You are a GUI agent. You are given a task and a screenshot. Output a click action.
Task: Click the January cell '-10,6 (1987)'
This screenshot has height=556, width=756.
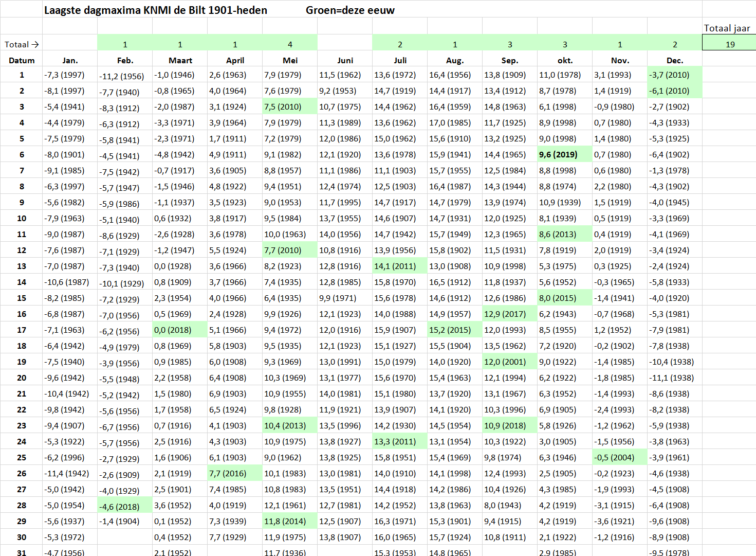(70, 282)
